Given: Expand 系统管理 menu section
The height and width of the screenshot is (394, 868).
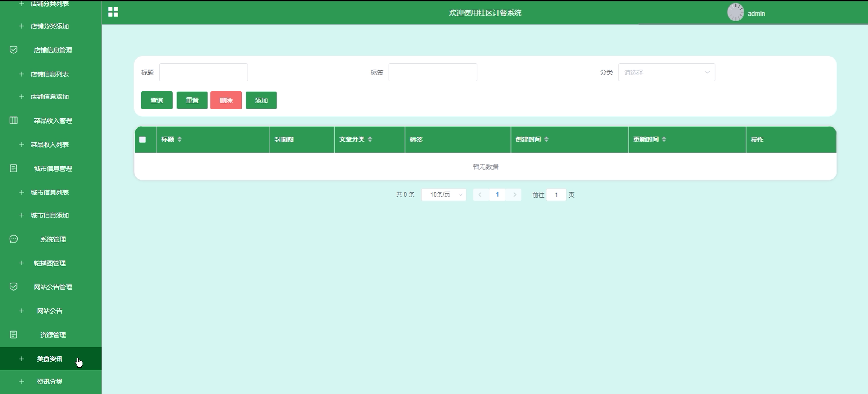Looking at the screenshot, I should 51,239.
